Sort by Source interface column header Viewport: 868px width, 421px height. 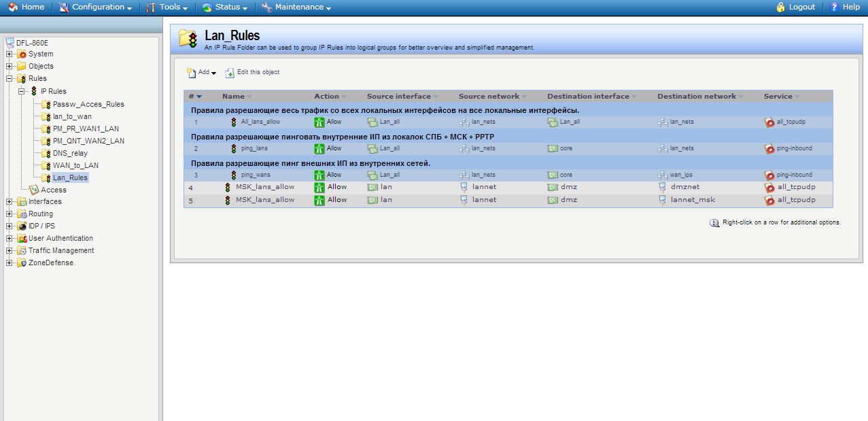(399, 97)
